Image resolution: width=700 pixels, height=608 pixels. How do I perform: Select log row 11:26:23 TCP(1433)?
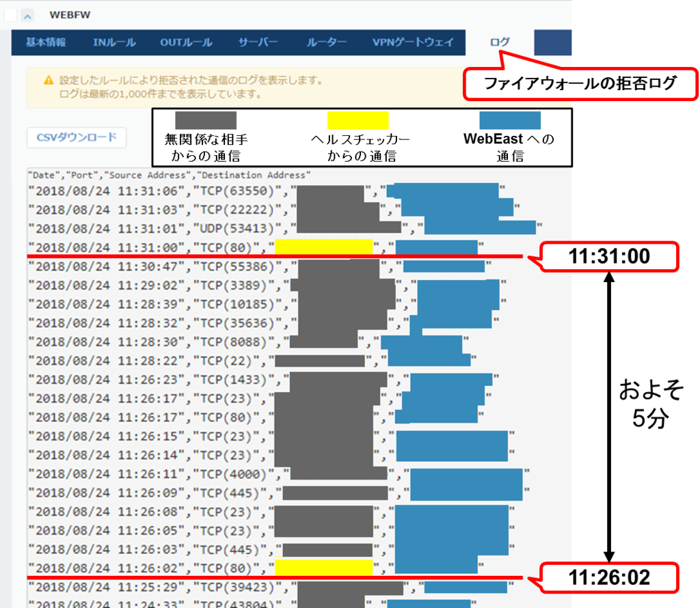(263, 380)
